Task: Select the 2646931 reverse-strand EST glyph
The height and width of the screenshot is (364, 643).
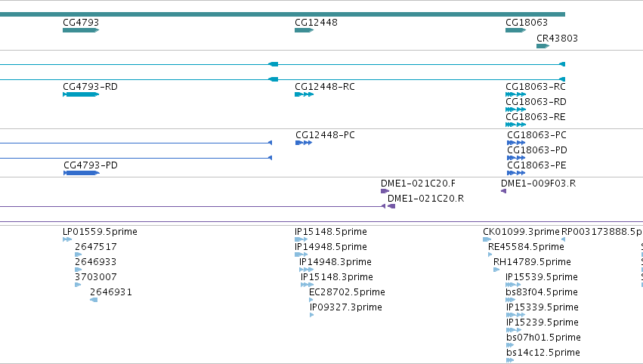Action: pos(94,300)
